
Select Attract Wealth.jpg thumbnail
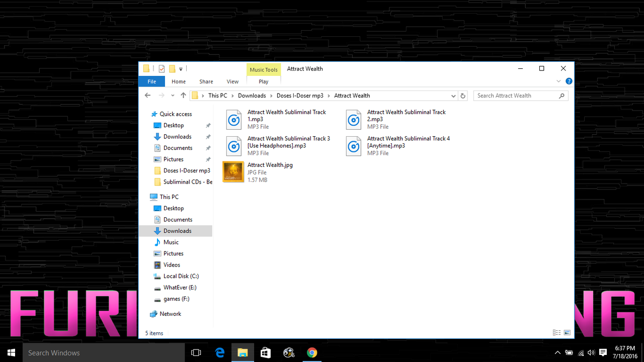click(x=233, y=172)
